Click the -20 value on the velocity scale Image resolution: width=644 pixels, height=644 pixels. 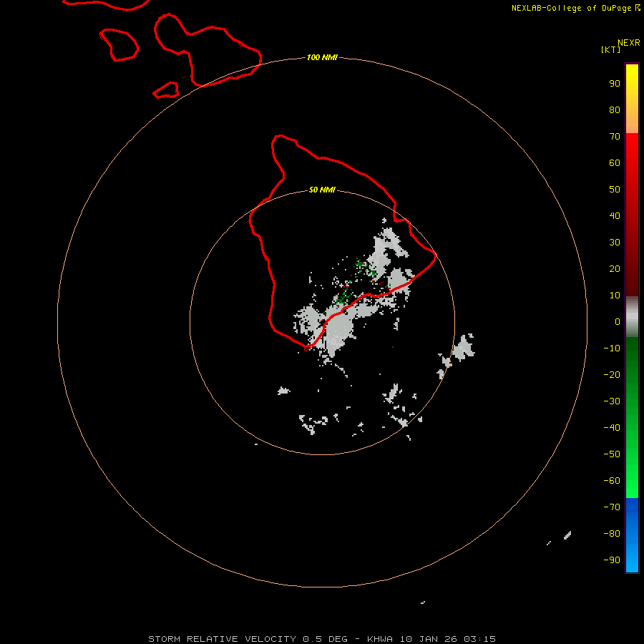pyautogui.click(x=612, y=374)
